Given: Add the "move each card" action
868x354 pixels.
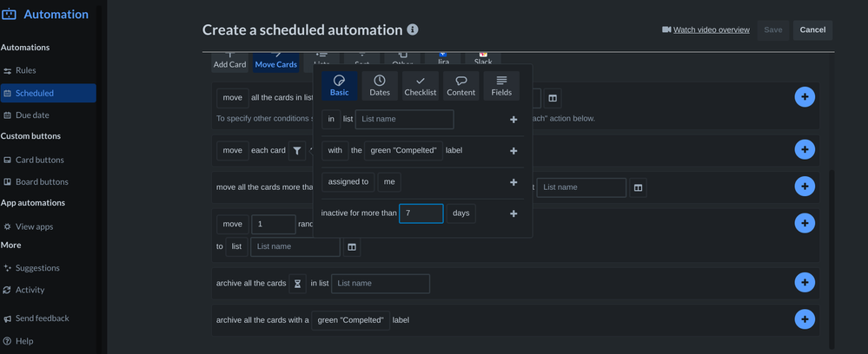Looking at the screenshot, I should (x=805, y=149).
